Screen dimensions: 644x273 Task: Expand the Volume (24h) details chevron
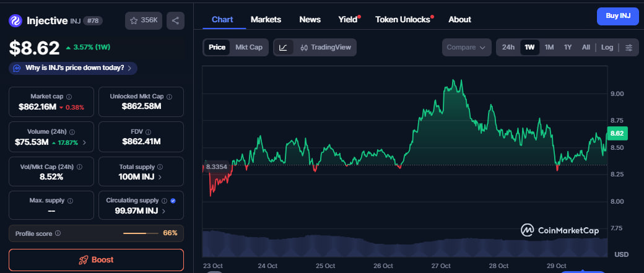point(84,142)
